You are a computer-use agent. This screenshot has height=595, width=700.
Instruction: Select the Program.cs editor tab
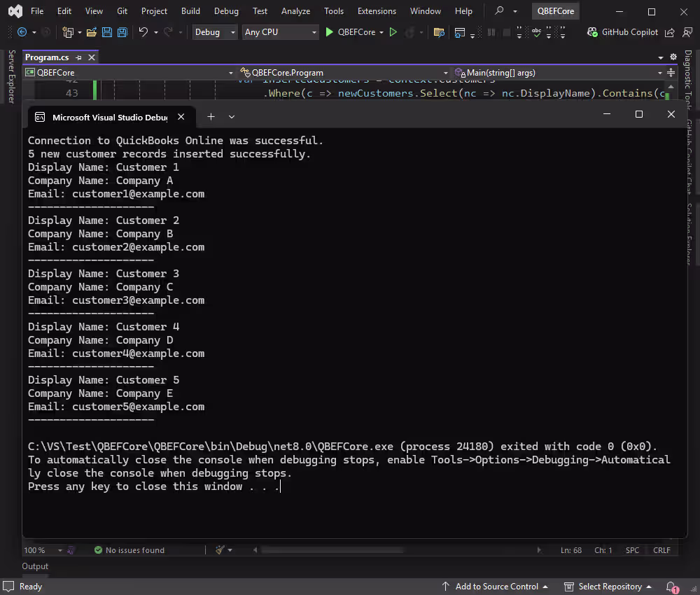47,57
